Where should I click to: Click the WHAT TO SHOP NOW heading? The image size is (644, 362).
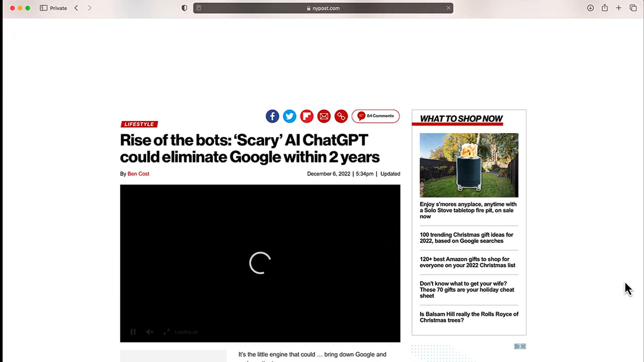(x=461, y=119)
